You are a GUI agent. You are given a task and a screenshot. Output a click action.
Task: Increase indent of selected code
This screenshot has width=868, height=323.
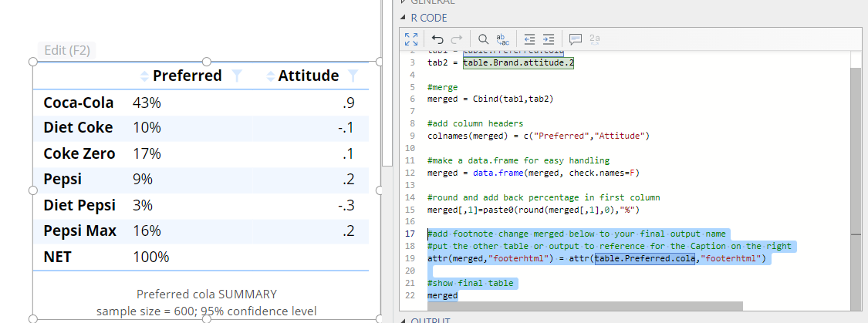tap(549, 39)
